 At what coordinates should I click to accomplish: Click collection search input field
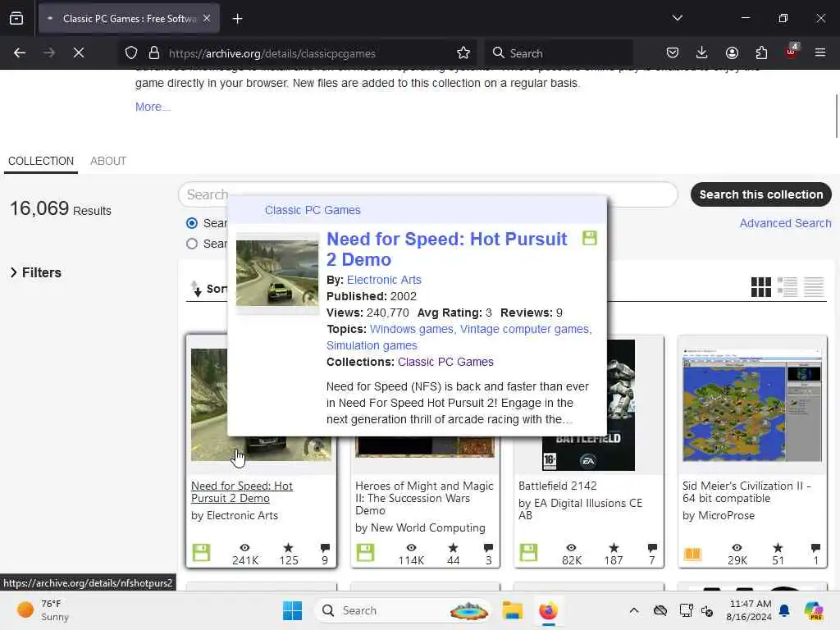tap(427, 194)
